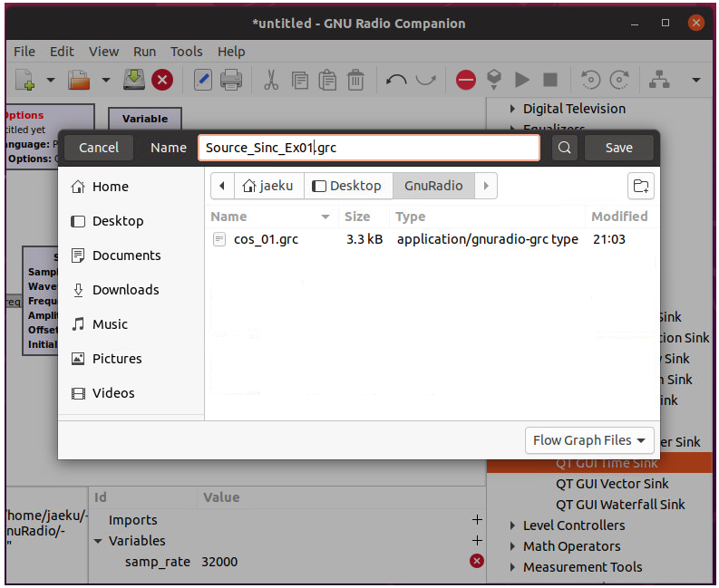Open the Flow Graph Files filter dropdown

point(589,440)
